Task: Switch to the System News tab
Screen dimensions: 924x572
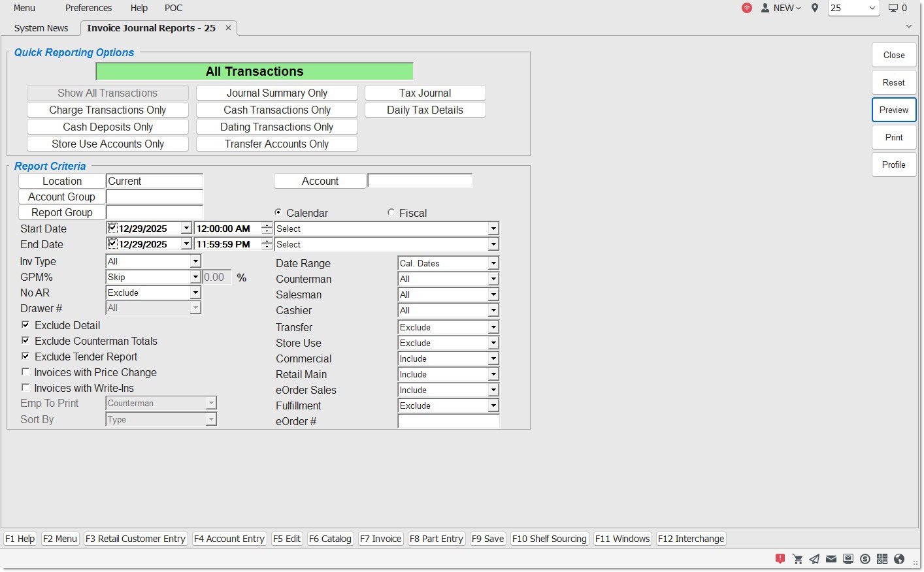Action: [x=41, y=28]
